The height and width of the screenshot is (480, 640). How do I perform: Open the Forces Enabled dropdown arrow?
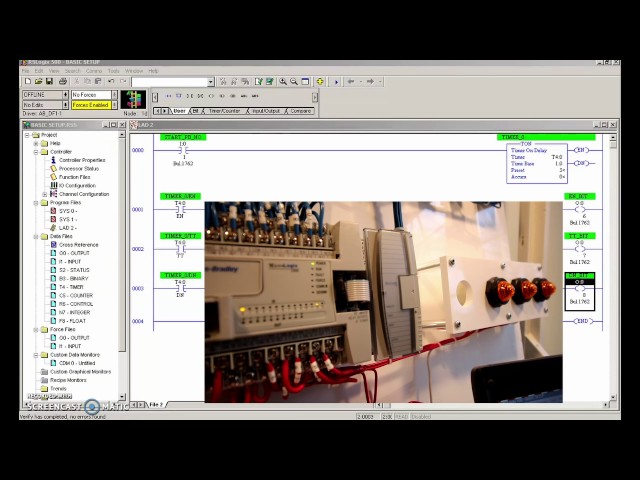[115, 105]
